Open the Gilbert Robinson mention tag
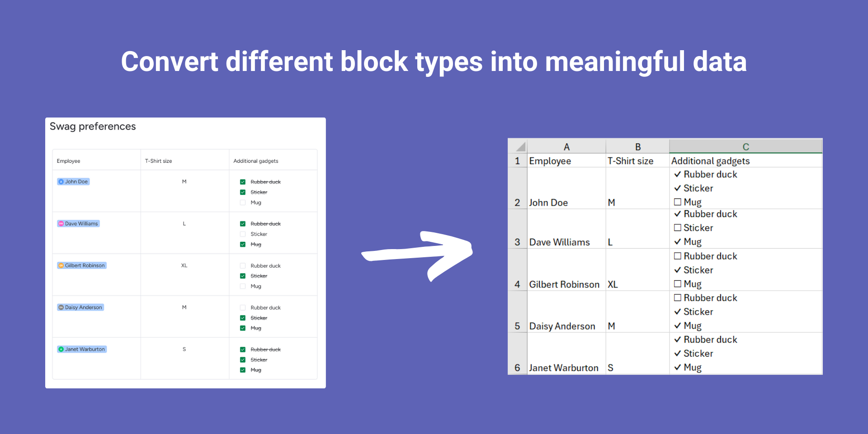 (82, 265)
